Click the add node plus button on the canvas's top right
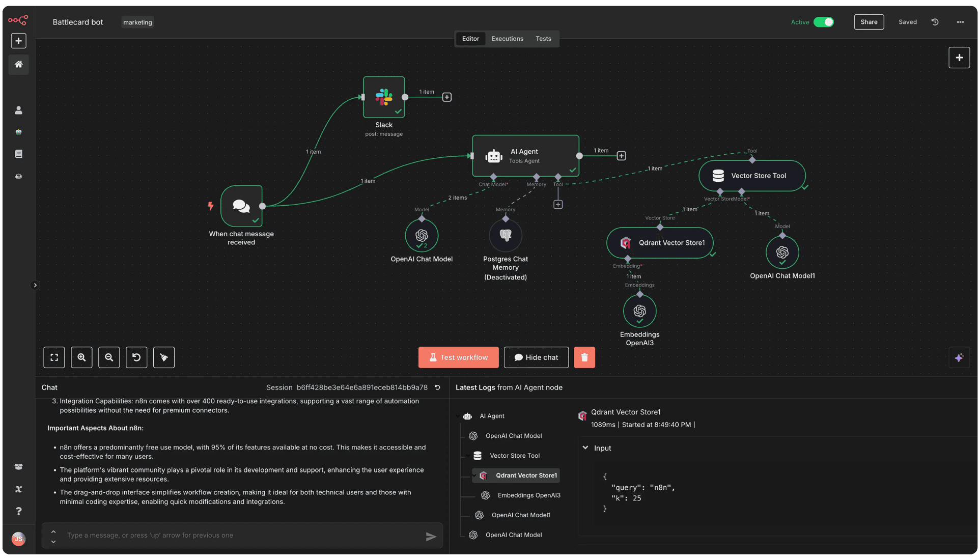 pos(959,58)
